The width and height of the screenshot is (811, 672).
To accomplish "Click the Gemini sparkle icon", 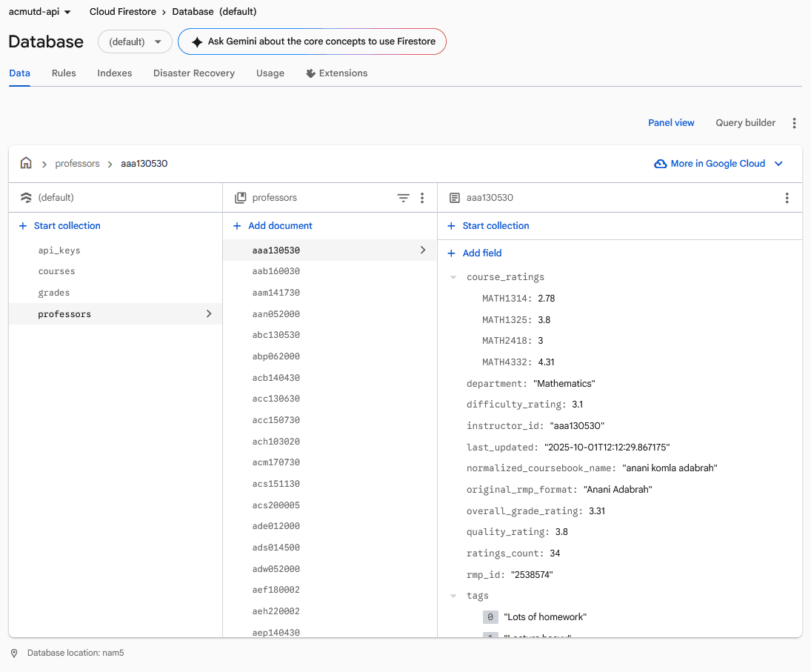I will click(196, 42).
